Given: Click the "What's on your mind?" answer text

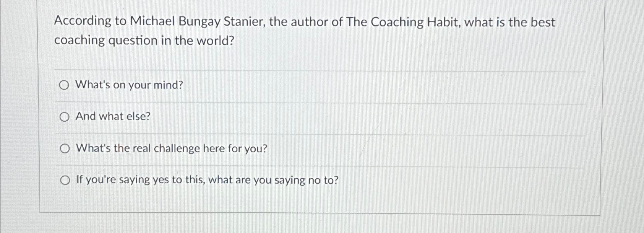Looking at the screenshot, I should pyautogui.click(x=130, y=85).
